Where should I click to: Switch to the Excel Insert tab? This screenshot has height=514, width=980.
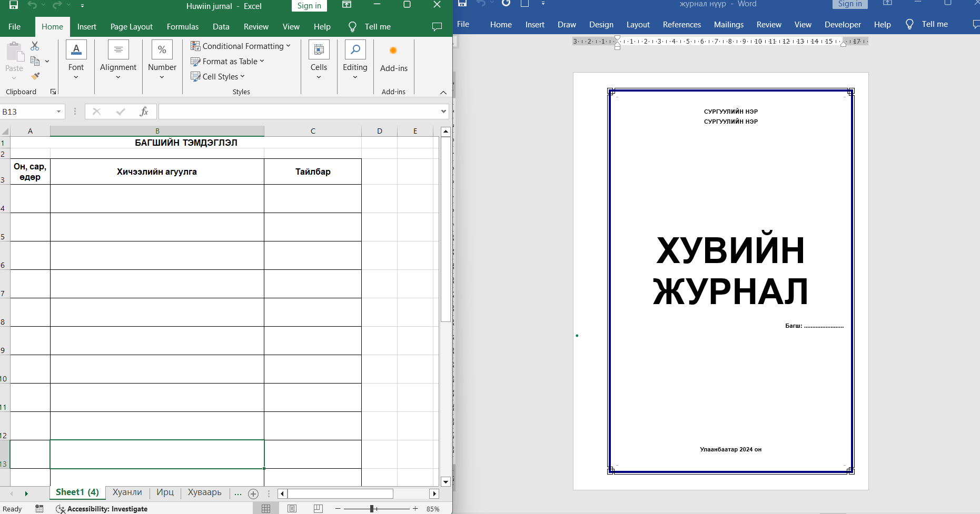point(87,27)
